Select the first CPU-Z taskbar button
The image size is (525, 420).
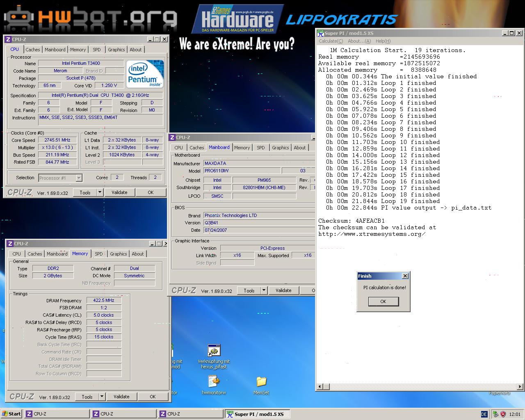57,414
